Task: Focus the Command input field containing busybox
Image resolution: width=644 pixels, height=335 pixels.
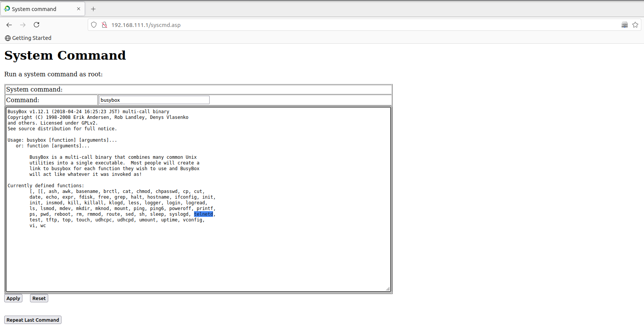Action: pyautogui.click(x=154, y=100)
